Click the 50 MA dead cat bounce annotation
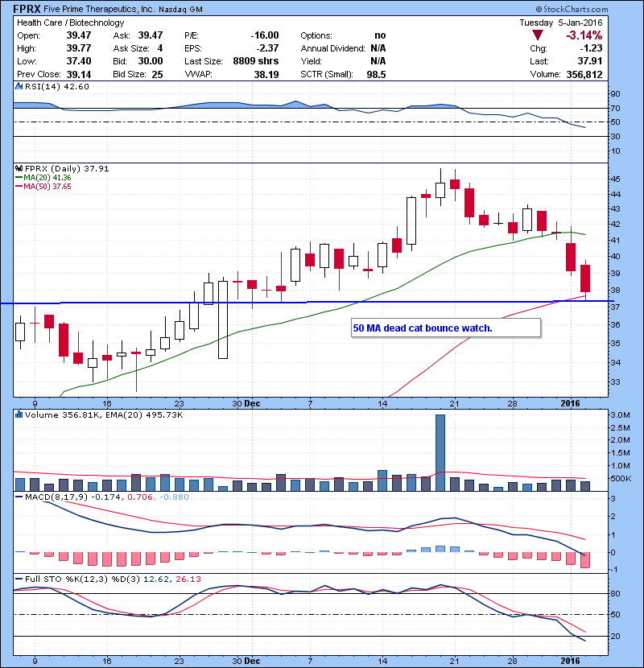Image resolution: width=644 pixels, height=668 pixels. coord(446,328)
